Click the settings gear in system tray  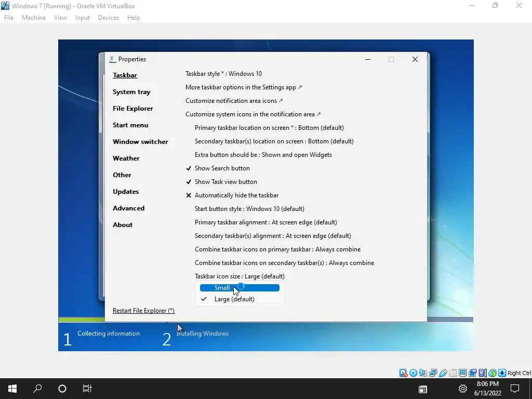pos(463,389)
